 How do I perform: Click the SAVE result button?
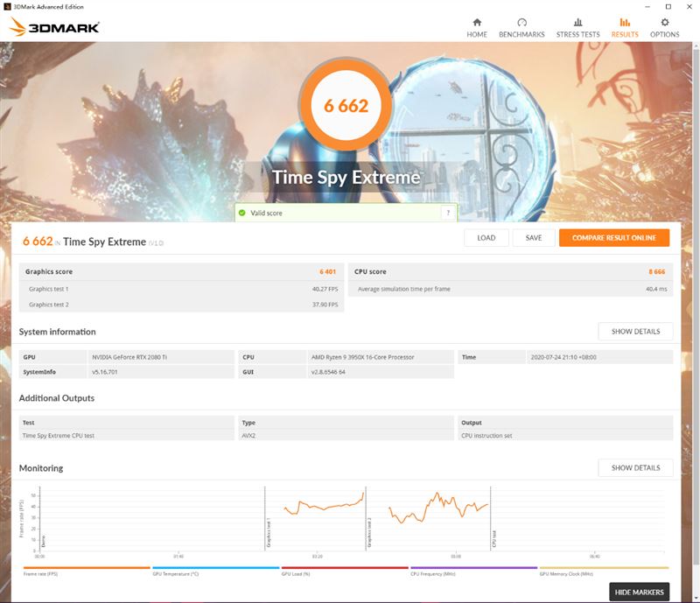(534, 238)
